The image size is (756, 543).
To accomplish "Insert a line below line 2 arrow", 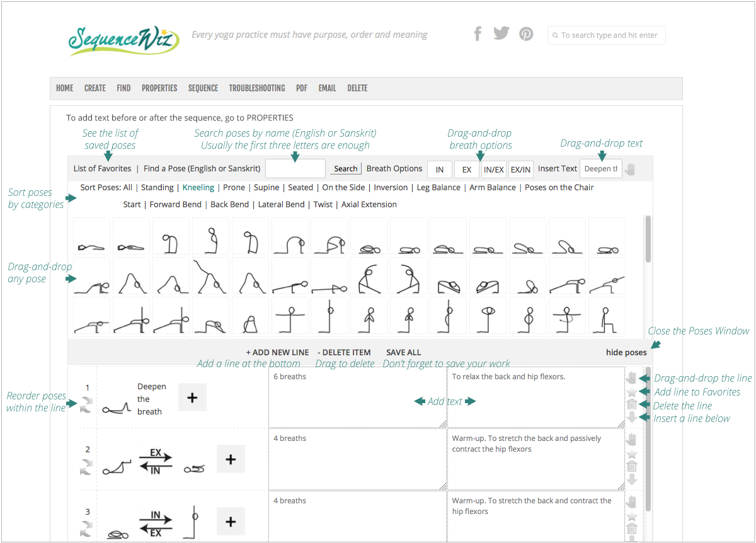I will tap(632, 479).
